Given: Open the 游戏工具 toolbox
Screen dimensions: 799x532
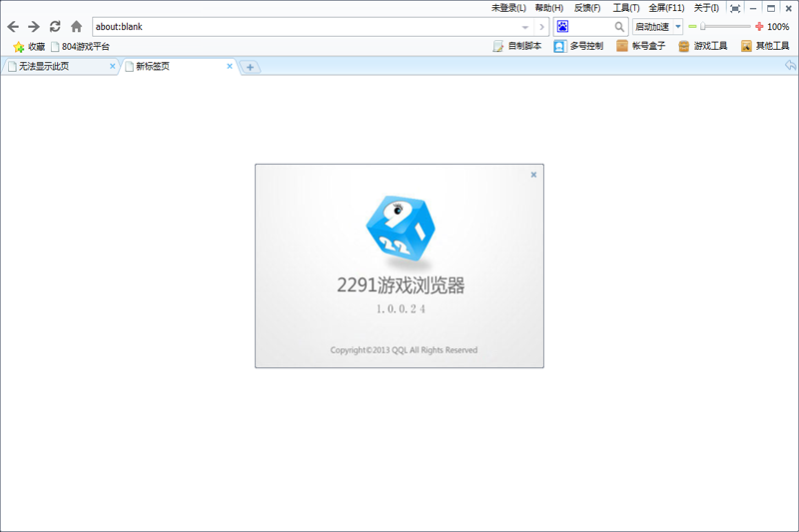Looking at the screenshot, I should pos(703,46).
